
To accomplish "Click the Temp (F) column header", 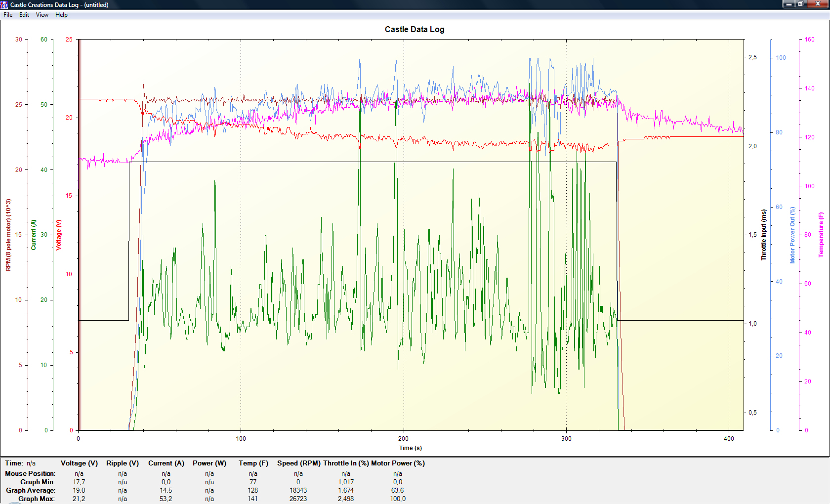I will (x=253, y=463).
